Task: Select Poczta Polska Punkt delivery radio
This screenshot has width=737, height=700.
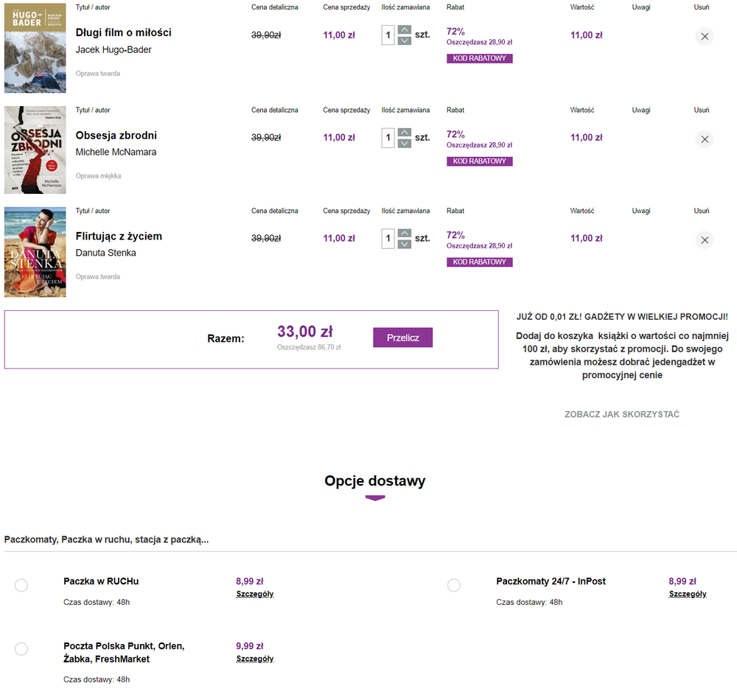Action: [x=21, y=649]
